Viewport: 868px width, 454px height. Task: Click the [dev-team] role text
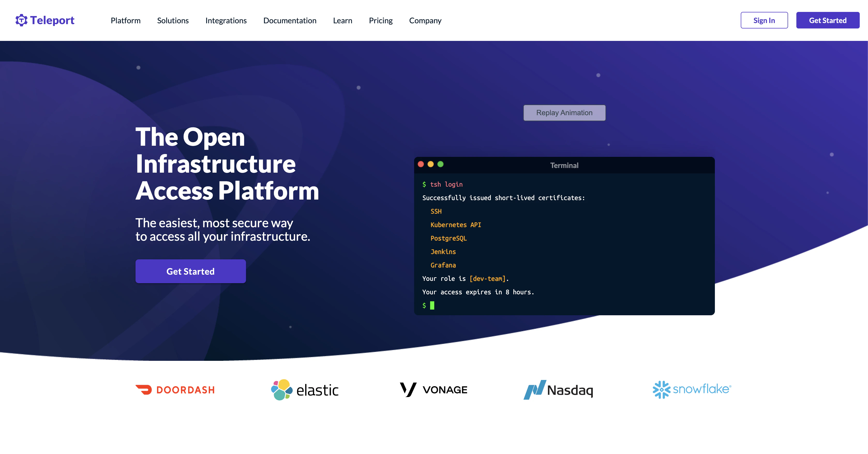tap(488, 279)
